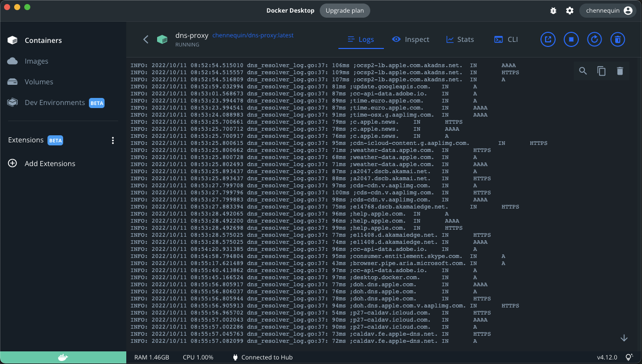The image size is (642, 364).
Task: Click the Connected to Hub status
Action: click(x=262, y=357)
